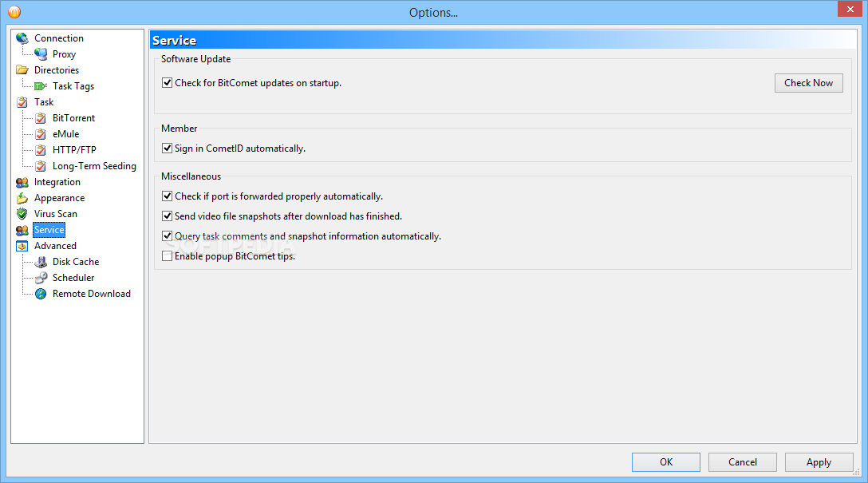Click the Task Tags green tag icon
868x483 pixels.
coord(41,86)
